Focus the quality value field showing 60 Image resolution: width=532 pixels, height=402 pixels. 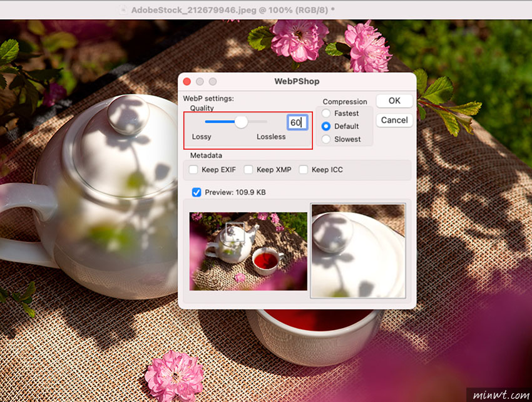click(297, 122)
